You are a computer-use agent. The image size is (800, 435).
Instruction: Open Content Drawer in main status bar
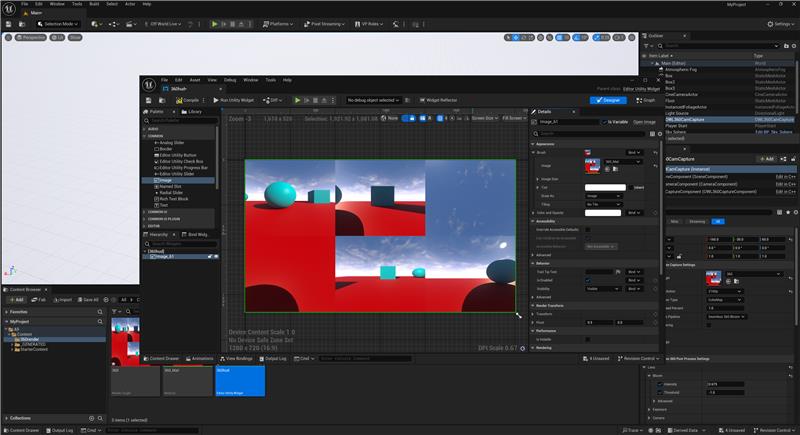(21, 430)
